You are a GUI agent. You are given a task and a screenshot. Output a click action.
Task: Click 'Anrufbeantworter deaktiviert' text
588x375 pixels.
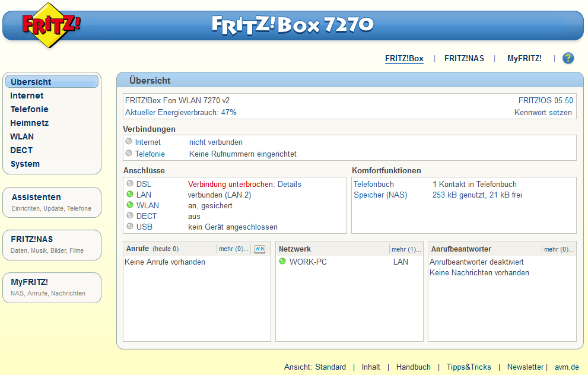point(476,262)
